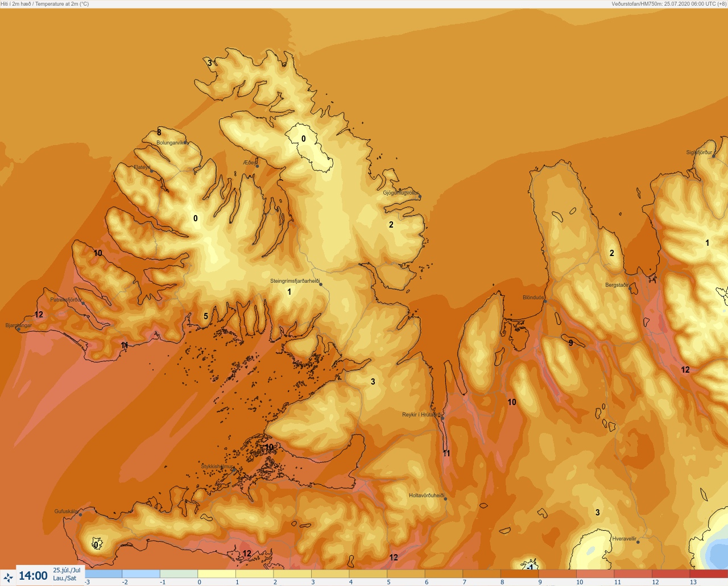Screen dimensions: 728x586
Task: Click the Veðurstofan compass logo icon
Action: [x=8, y=577]
